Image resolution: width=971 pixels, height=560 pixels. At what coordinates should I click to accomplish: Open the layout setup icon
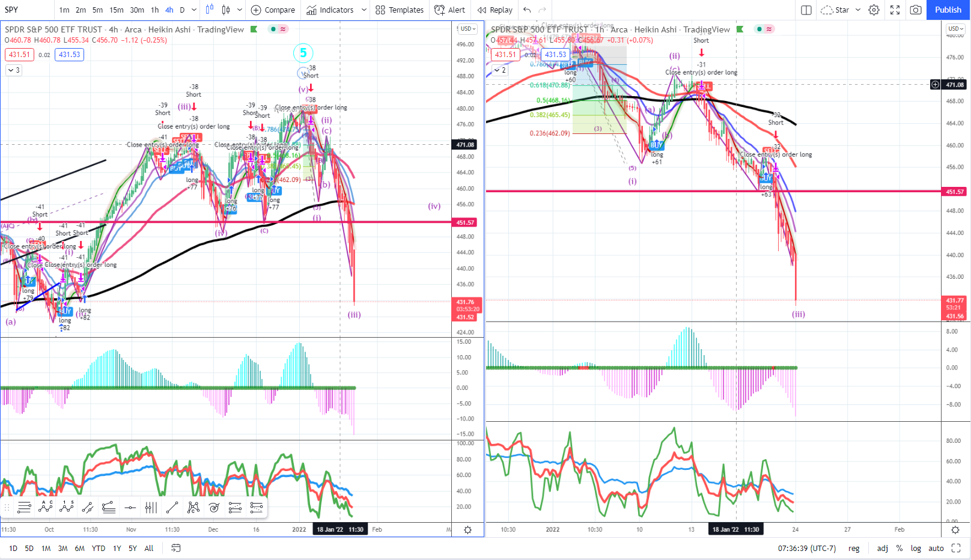[x=806, y=10]
